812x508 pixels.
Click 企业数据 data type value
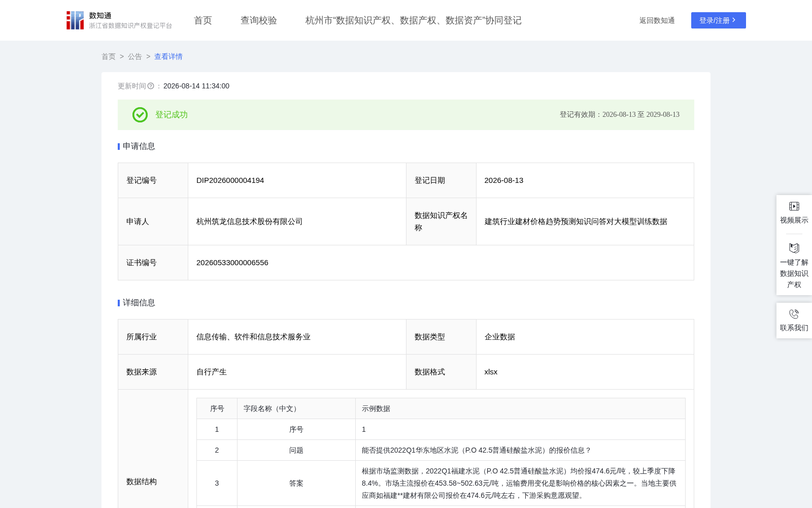pyautogui.click(x=500, y=337)
